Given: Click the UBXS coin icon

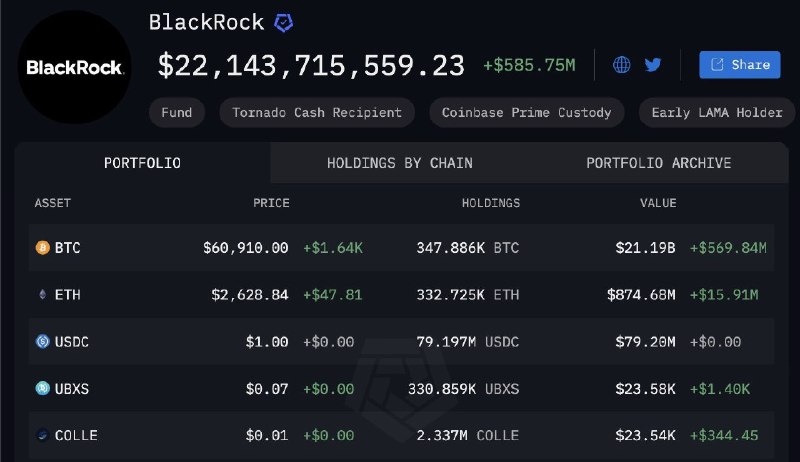Looking at the screenshot, I should click(x=43, y=388).
